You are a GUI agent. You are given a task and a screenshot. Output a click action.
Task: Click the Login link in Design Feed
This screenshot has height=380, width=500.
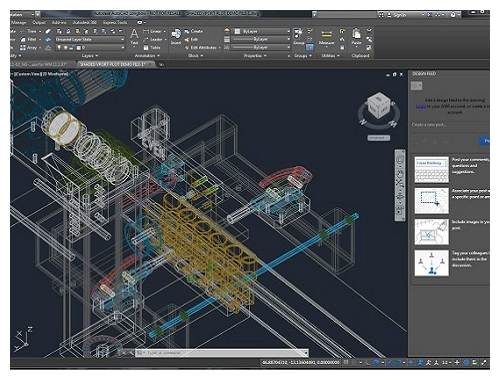[421, 106]
